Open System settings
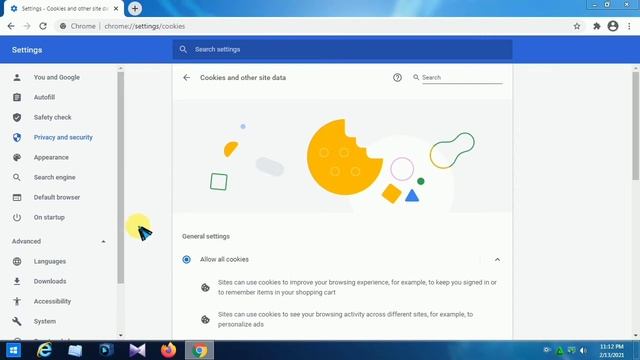The height and width of the screenshot is (360, 640). [44, 321]
